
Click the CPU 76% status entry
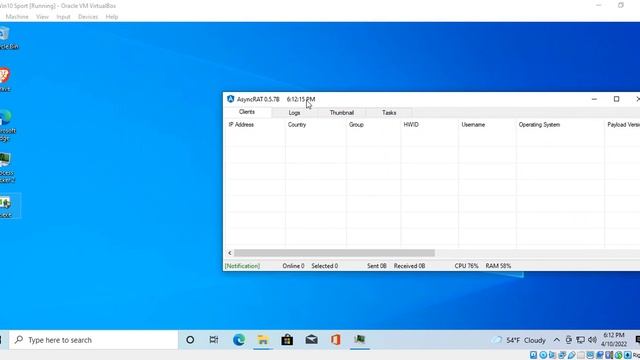pos(466,266)
